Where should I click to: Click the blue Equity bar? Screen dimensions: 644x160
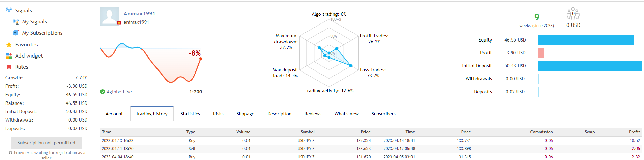pos(586,40)
